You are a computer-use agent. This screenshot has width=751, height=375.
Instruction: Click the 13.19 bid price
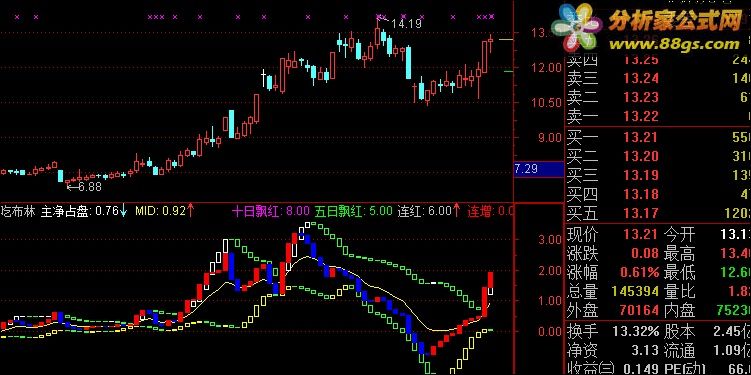click(641, 175)
